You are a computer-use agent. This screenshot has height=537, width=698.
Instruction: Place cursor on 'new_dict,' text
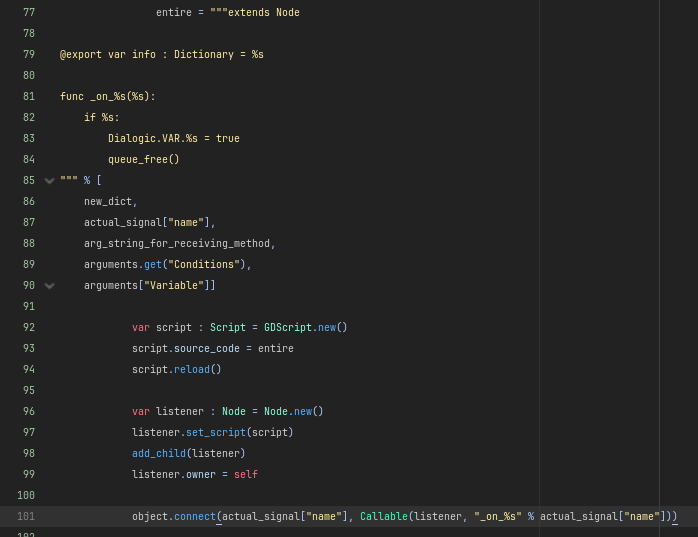110,201
